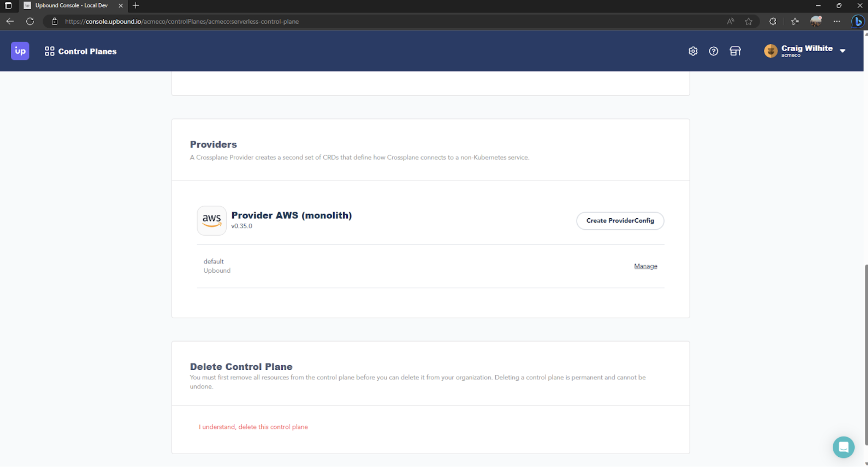Click the Providers section heading
Viewport: 868px width, 467px height.
[x=213, y=144]
